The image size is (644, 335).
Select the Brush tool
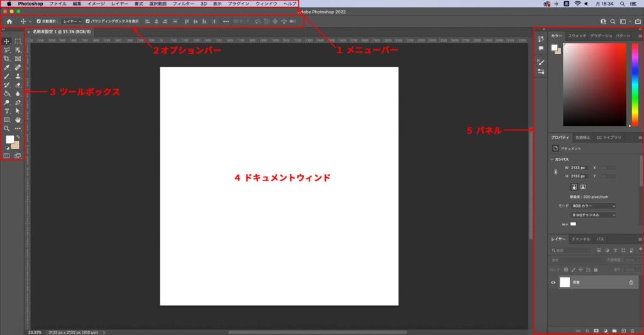tap(6, 76)
